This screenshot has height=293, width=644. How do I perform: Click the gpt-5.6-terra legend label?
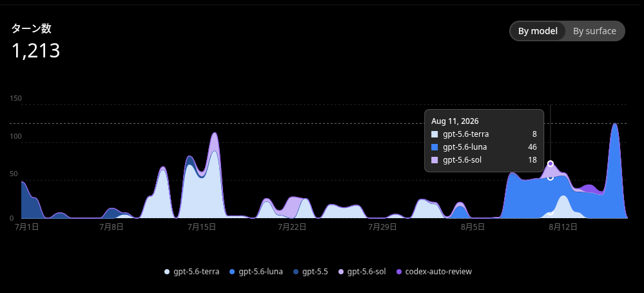click(197, 272)
